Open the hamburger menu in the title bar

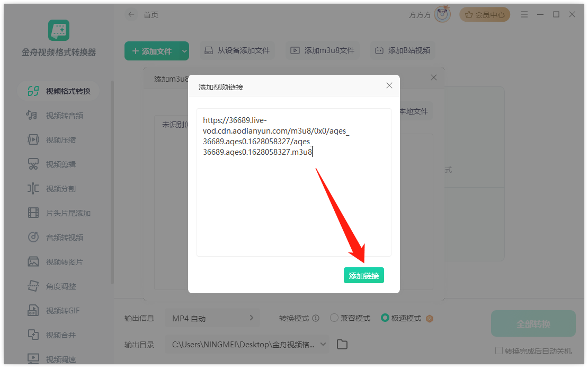pos(524,15)
